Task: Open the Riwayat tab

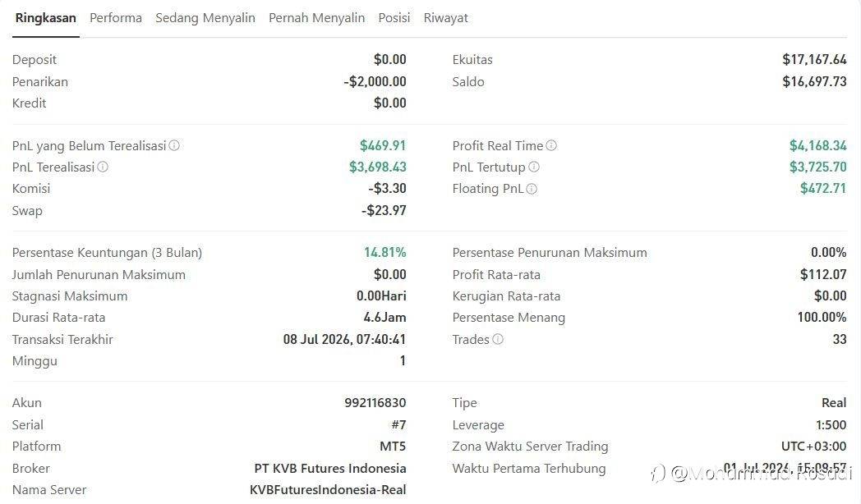Action: [446, 18]
